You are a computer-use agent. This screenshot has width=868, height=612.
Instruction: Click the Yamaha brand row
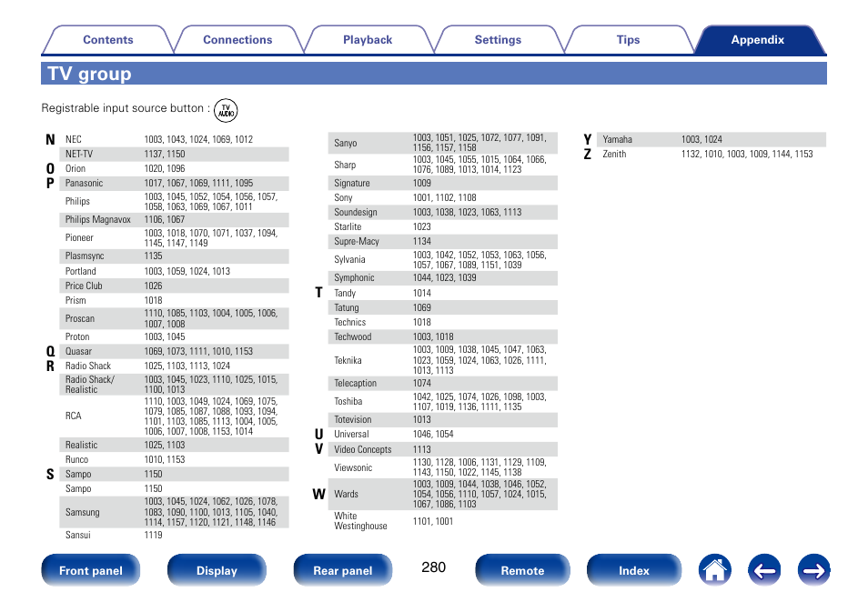pos(712,139)
